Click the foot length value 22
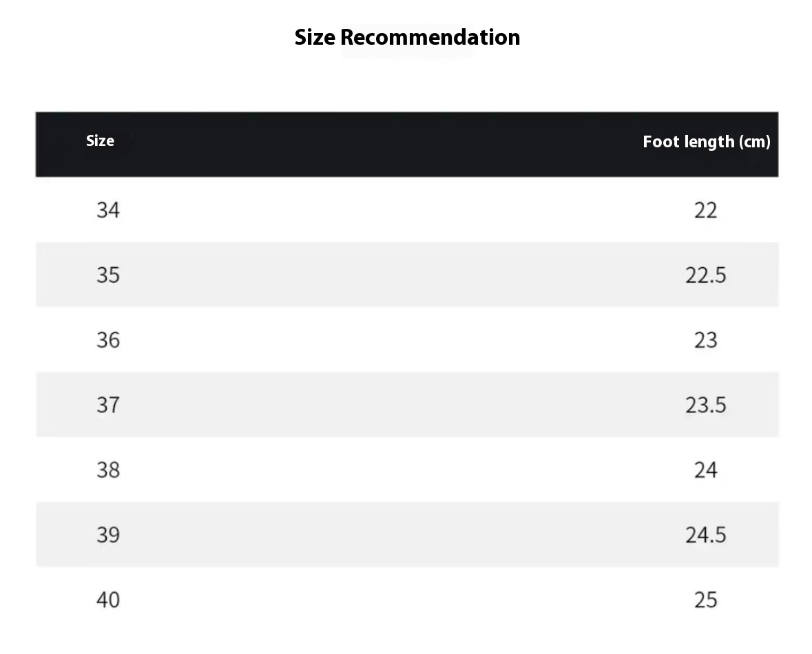Image resolution: width=812 pixels, height=654 pixels. (705, 210)
